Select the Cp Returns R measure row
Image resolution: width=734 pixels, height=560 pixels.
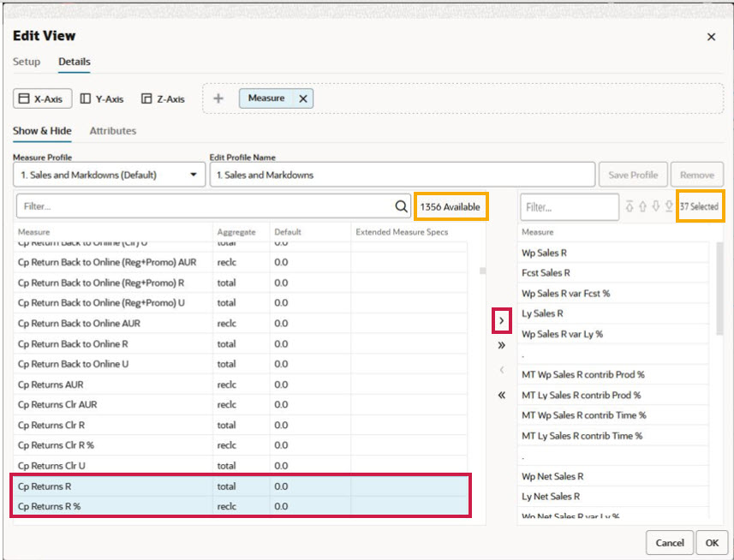tap(53, 486)
